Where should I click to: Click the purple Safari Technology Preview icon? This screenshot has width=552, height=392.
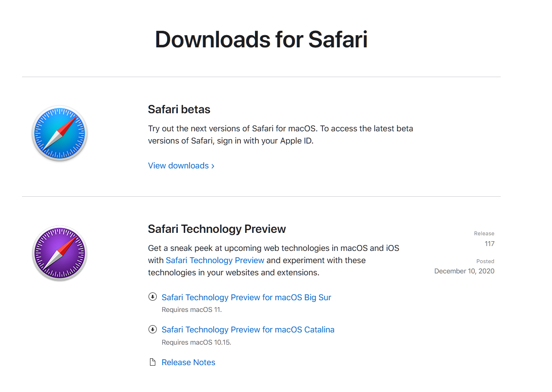[60, 253]
